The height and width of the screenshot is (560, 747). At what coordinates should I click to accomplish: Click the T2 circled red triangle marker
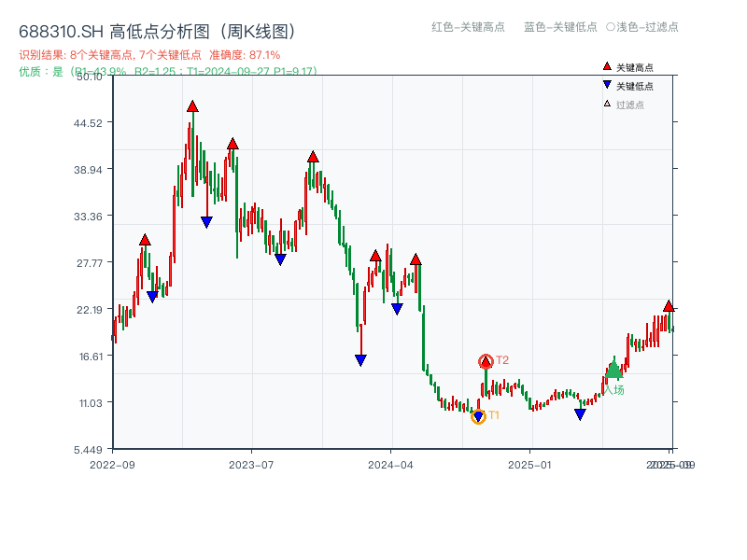click(x=486, y=359)
